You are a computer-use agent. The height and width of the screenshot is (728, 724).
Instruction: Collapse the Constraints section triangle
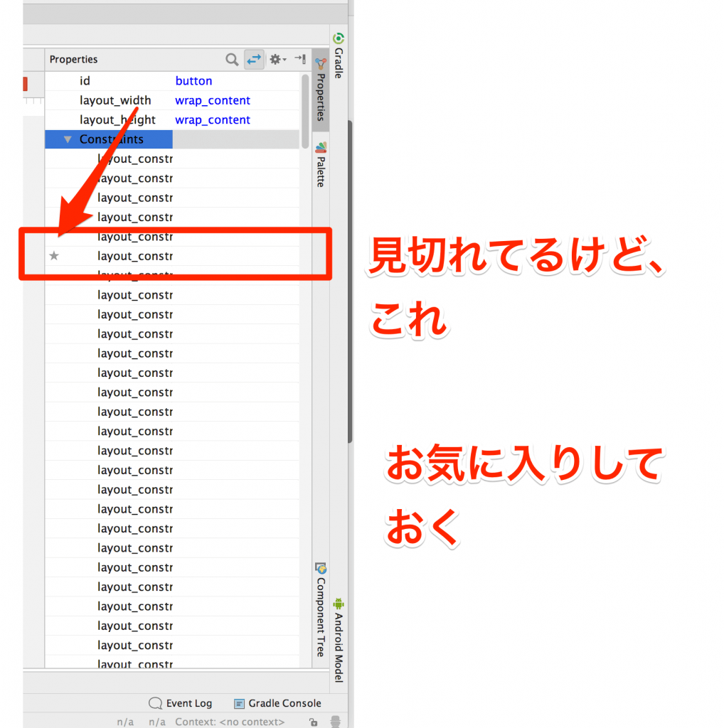coord(68,139)
